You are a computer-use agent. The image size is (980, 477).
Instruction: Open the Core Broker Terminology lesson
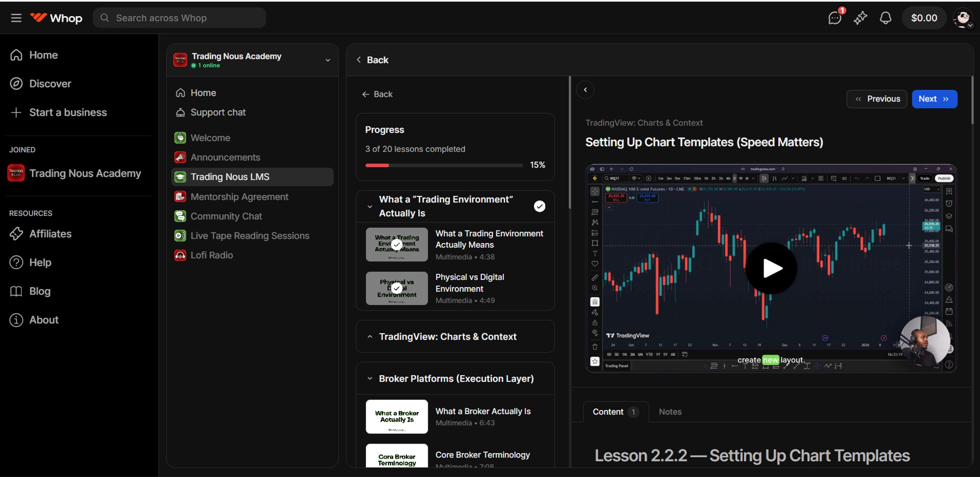(455, 456)
